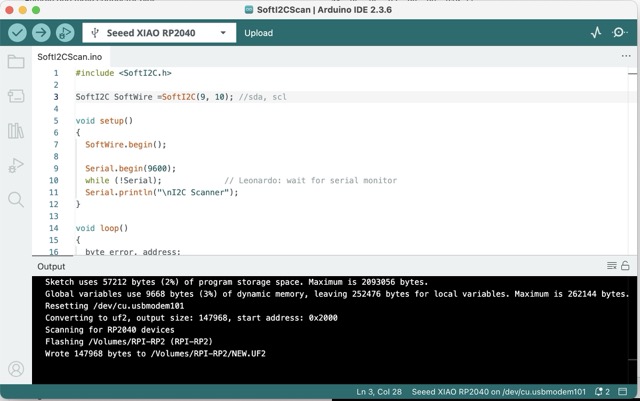Upload sketch with the arrow button
640x401 pixels.
[41, 32]
